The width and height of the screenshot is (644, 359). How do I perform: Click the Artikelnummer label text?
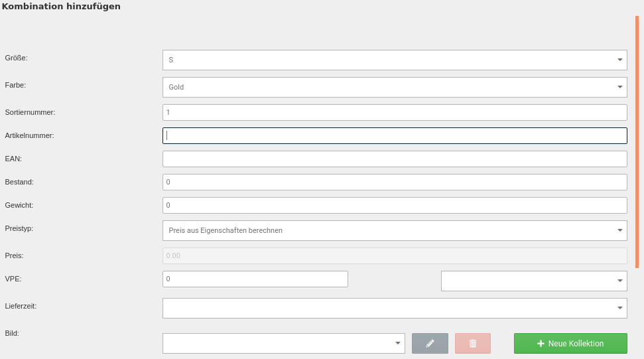29,135
